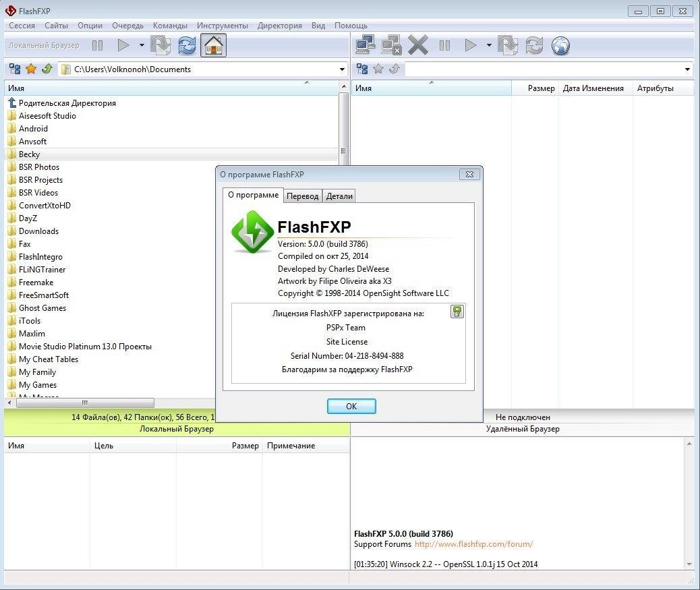Click the license key icon in dialog
The width and height of the screenshot is (700, 590).
pos(457,312)
